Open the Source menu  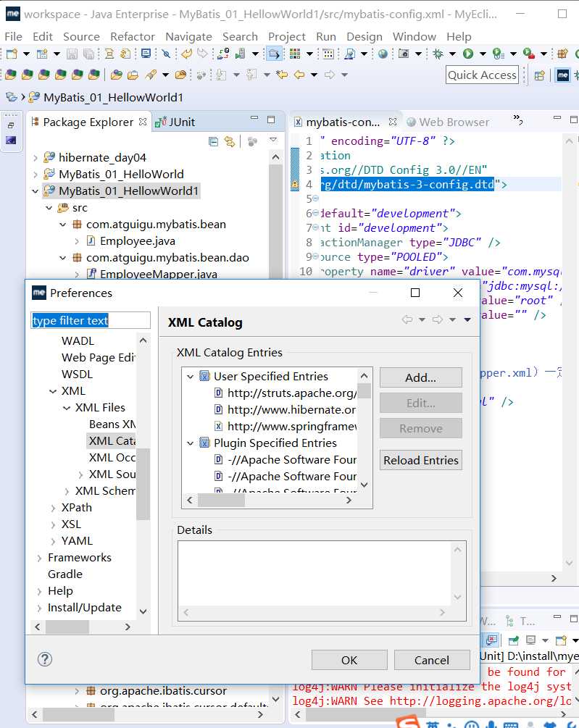tap(81, 36)
